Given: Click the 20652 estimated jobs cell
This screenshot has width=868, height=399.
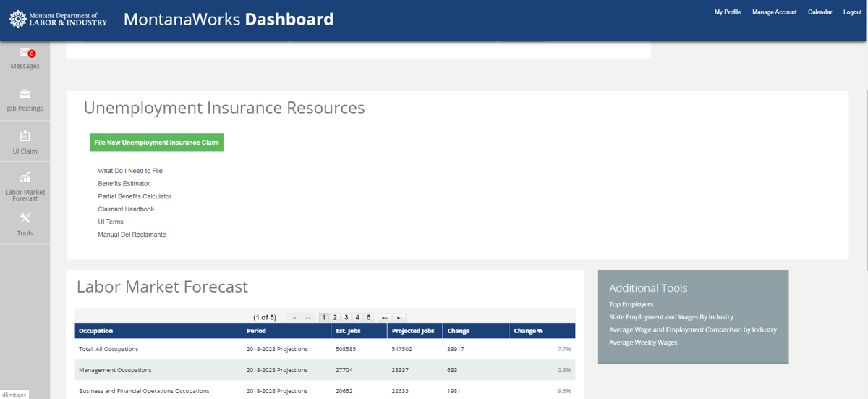Looking at the screenshot, I should click(x=344, y=391).
